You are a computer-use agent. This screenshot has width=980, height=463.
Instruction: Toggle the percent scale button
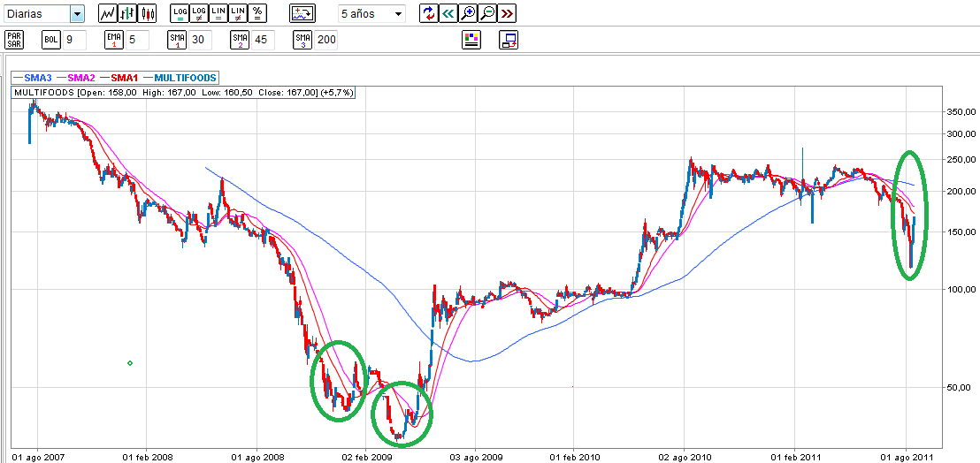click(x=256, y=12)
